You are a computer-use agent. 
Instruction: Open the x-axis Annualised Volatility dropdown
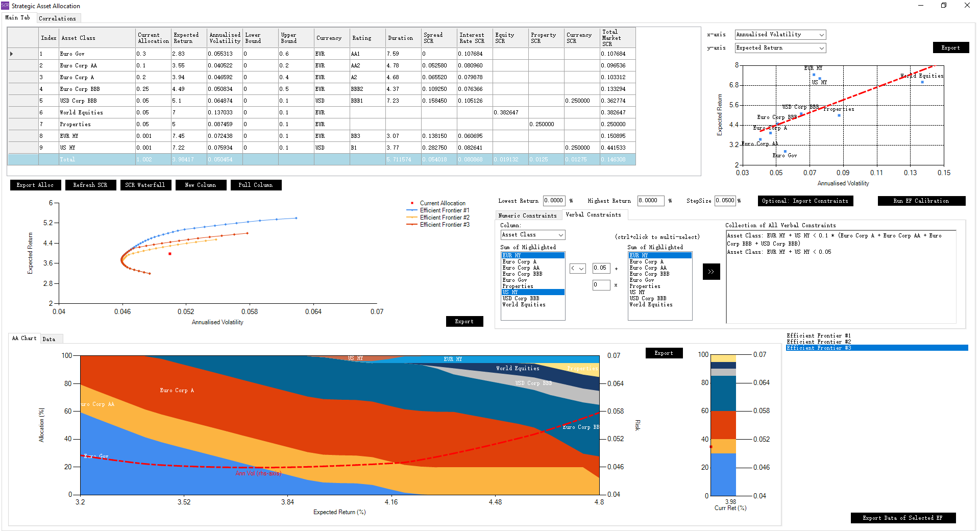780,35
